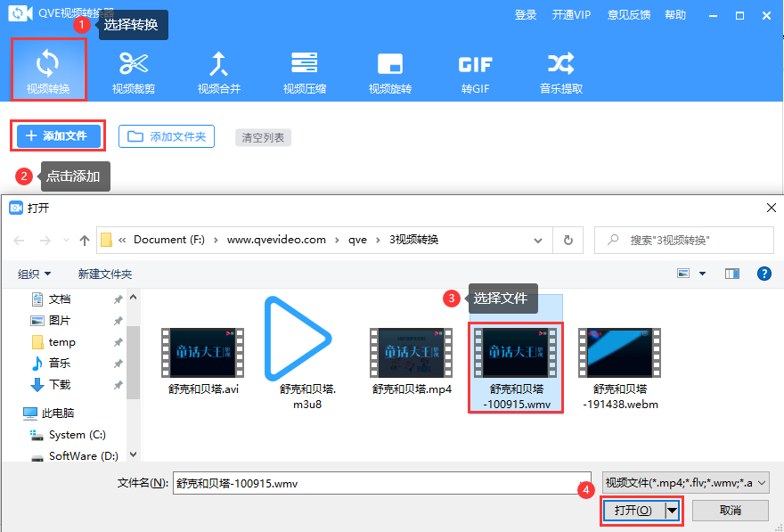The image size is (784, 532).
Task: Open the 视频压缩 compress tool
Action: pyautogui.click(x=305, y=72)
